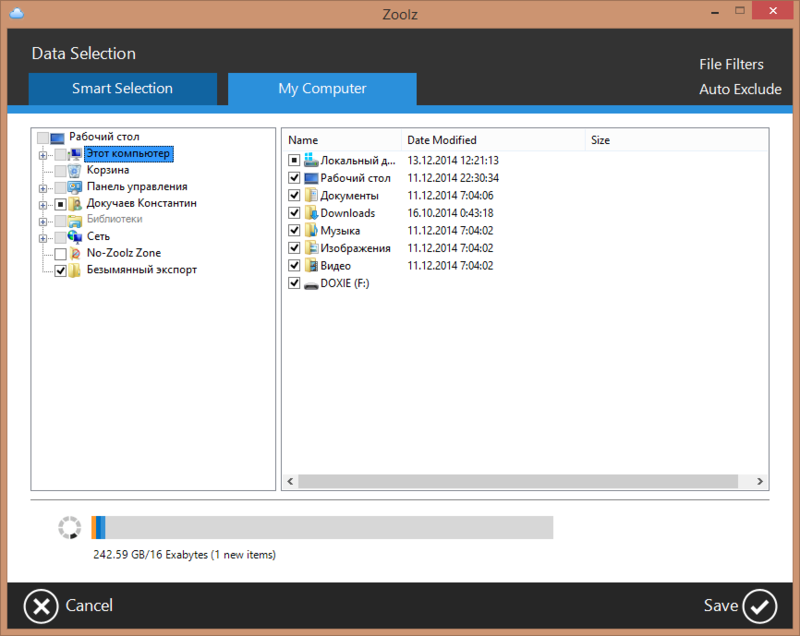Click the Видео folder icon
The image size is (800, 636).
point(311,266)
